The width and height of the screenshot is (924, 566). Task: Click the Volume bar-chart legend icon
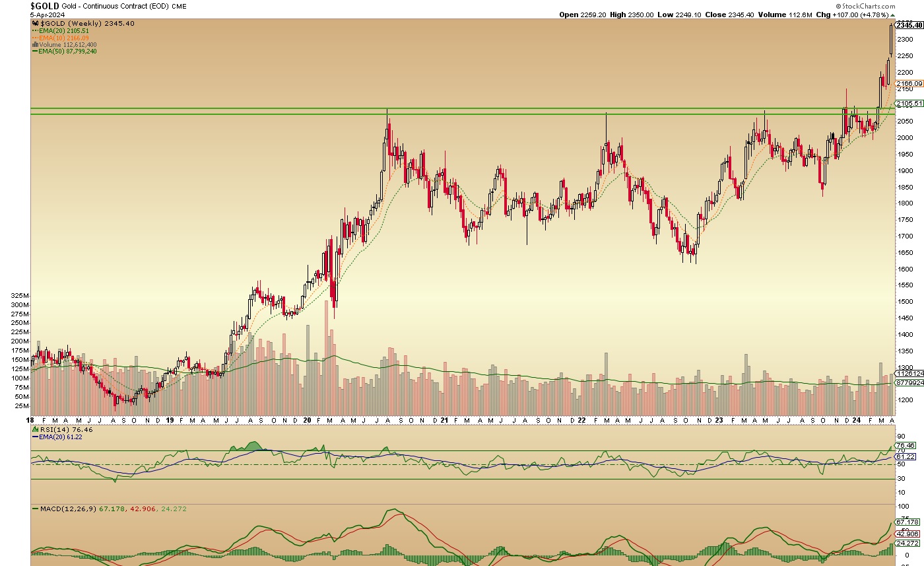[35, 44]
